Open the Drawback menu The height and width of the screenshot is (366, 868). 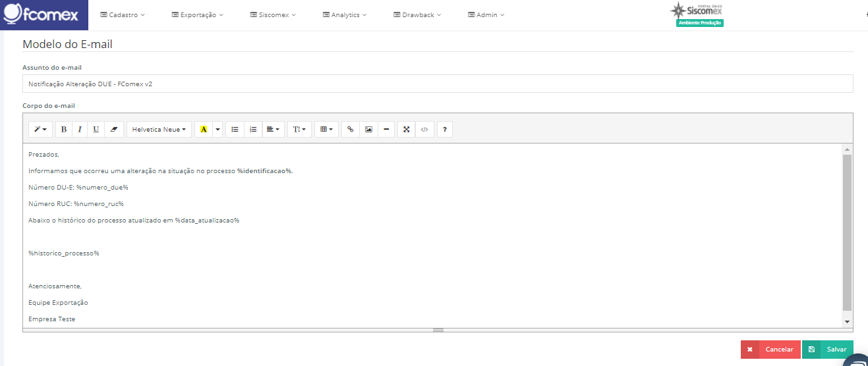click(x=417, y=14)
